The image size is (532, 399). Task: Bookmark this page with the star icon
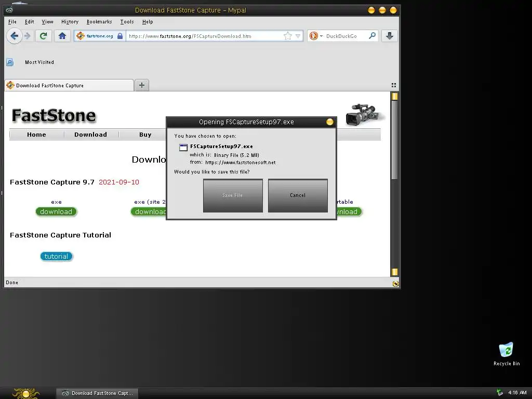(x=287, y=36)
